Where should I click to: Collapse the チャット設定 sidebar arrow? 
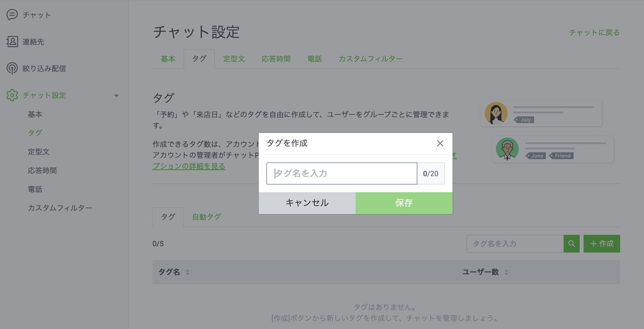(x=116, y=96)
